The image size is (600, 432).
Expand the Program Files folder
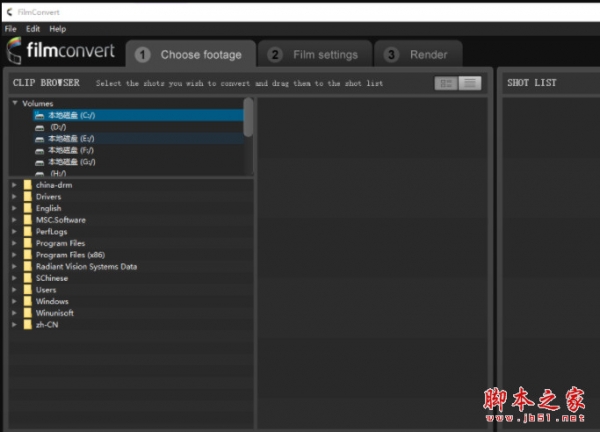coord(14,243)
